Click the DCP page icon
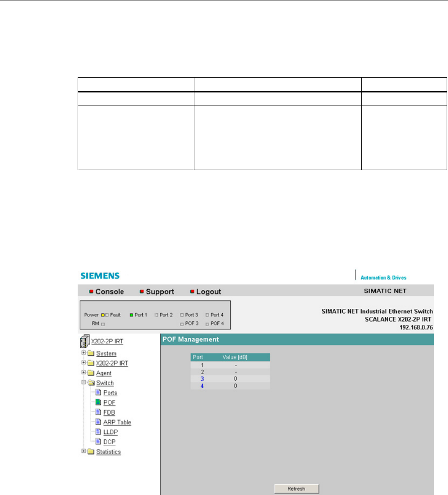This screenshot has height=495, width=448. tap(98, 441)
